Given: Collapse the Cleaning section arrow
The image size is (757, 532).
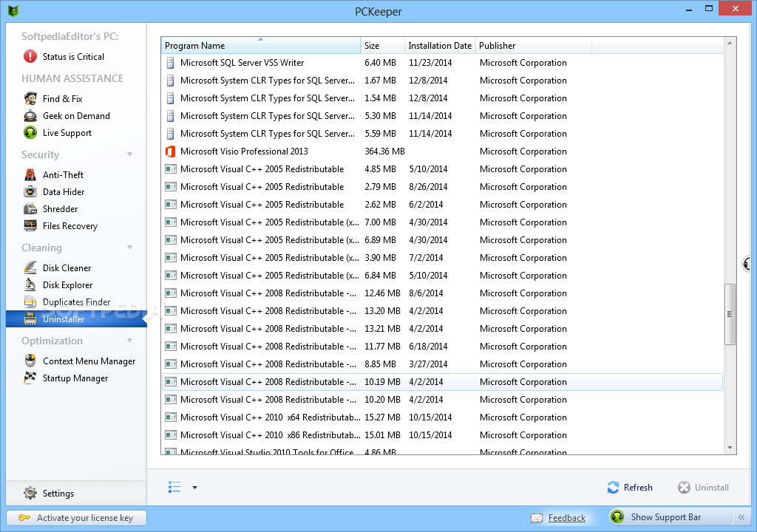Looking at the screenshot, I should tap(130, 248).
